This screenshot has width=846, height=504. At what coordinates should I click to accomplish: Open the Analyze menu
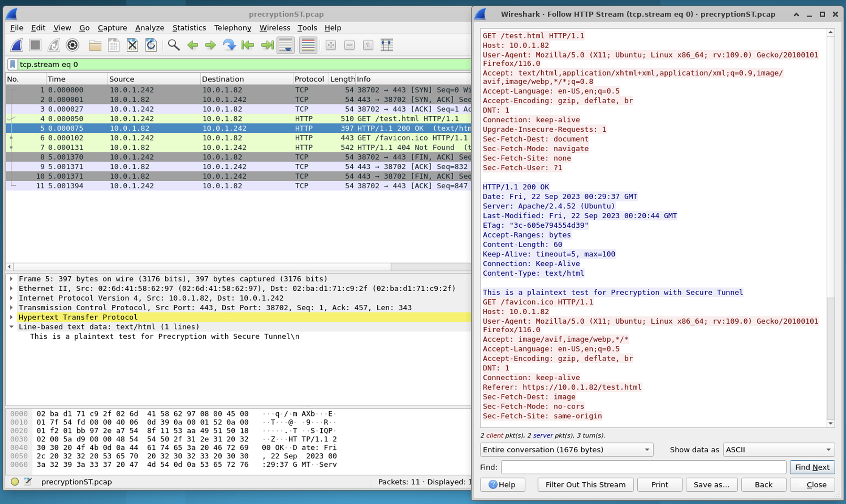click(149, 28)
